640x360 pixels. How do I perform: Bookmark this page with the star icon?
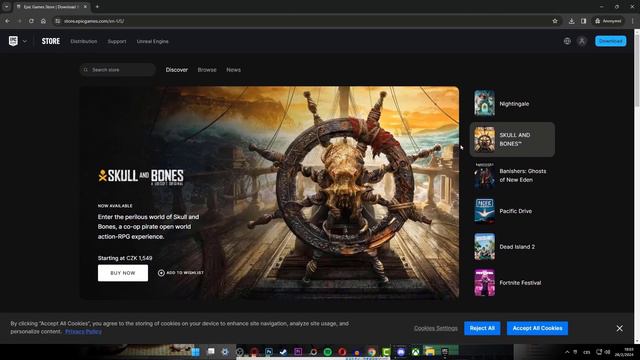click(555, 21)
